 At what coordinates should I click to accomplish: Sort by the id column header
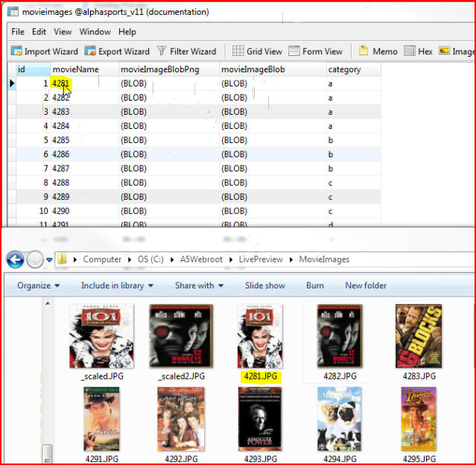click(x=33, y=69)
